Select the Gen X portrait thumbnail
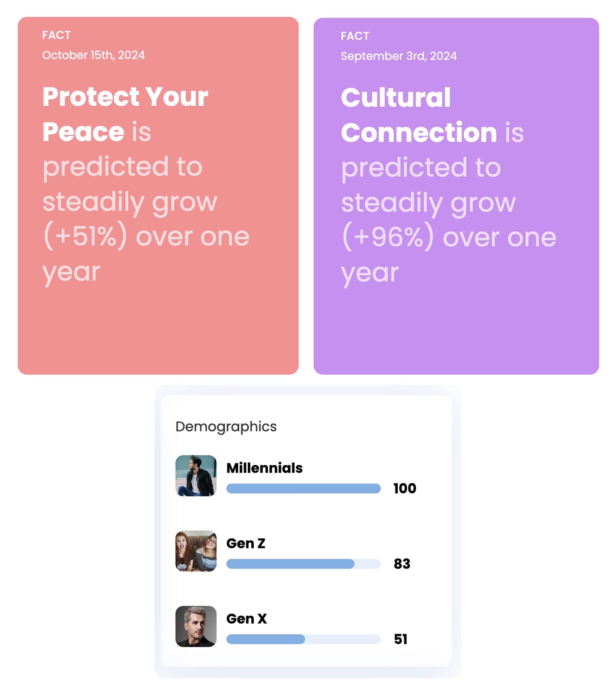 pyautogui.click(x=196, y=626)
